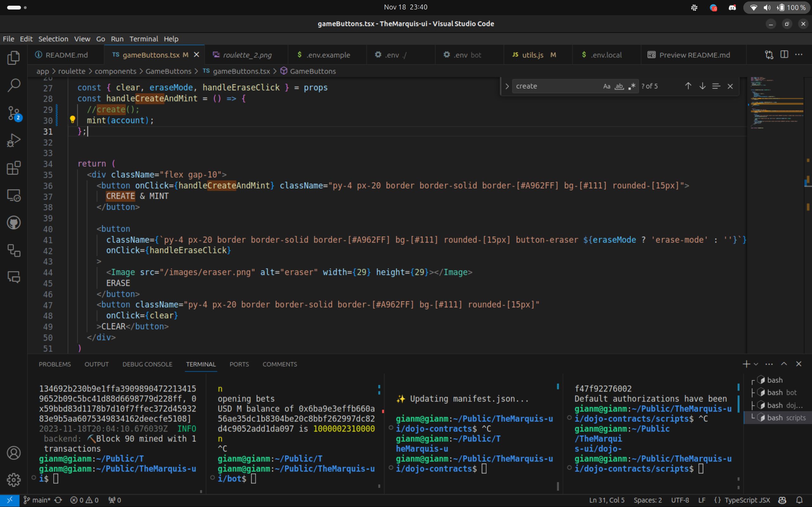
Task: Expand the breadcrumb GameButtons dropdown
Action: [x=313, y=71]
